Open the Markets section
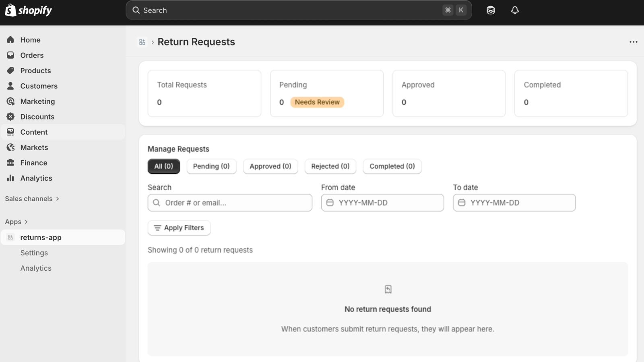 pos(34,147)
